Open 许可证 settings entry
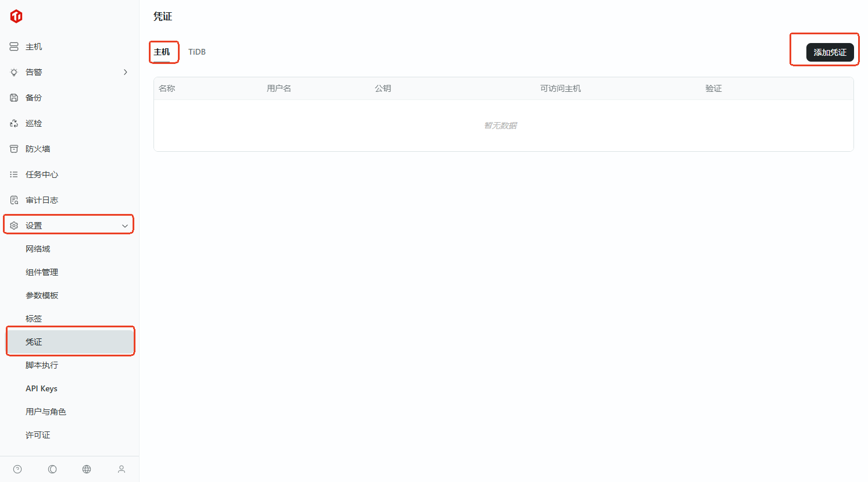Image resolution: width=868 pixels, height=482 pixels. point(38,435)
